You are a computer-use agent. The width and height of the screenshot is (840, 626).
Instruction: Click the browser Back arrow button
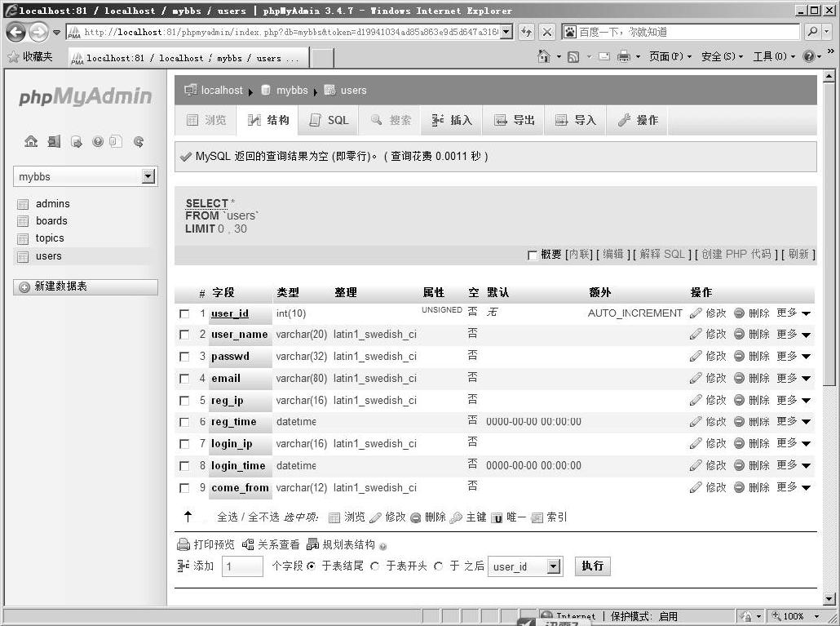(x=16, y=32)
